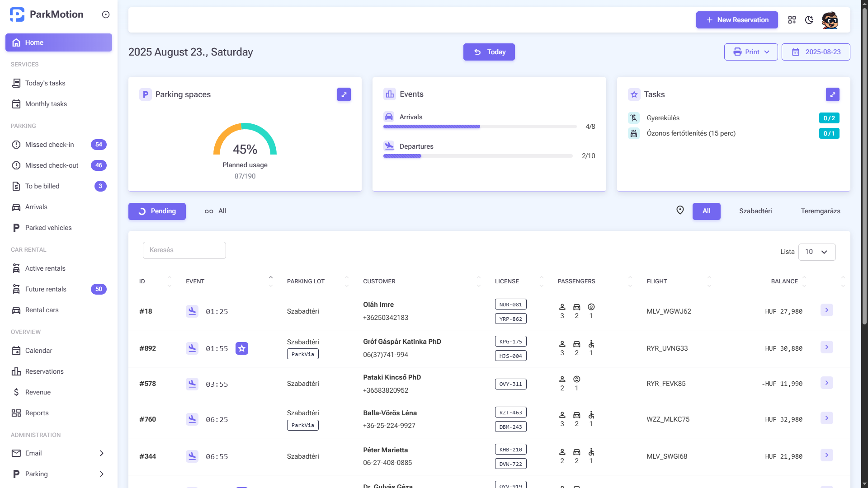Image resolution: width=868 pixels, height=488 pixels.
Task: Jump back to Today's date
Action: pos(489,52)
